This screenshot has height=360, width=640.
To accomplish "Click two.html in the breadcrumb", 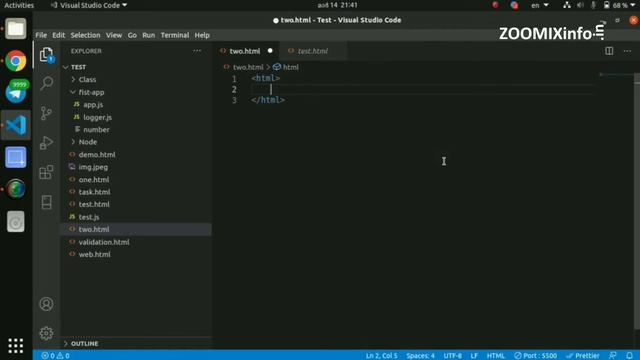I will 248,67.
